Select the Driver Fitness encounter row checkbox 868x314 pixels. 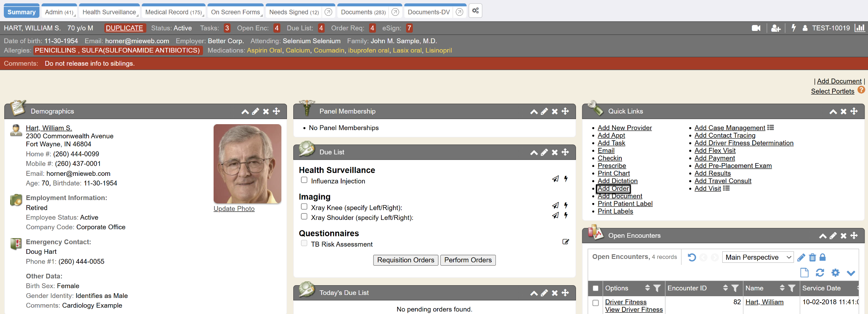(595, 303)
